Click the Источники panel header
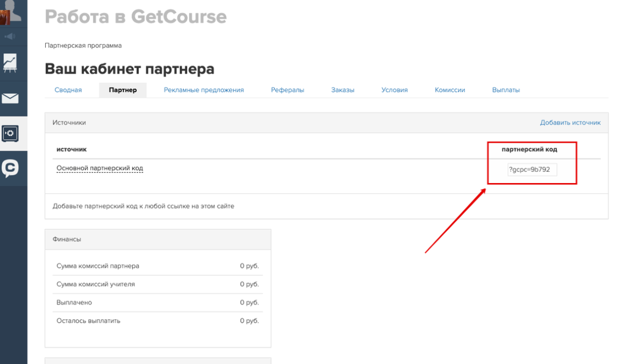The width and height of the screenshot is (638, 364). pyautogui.click(x=326, y=123)
